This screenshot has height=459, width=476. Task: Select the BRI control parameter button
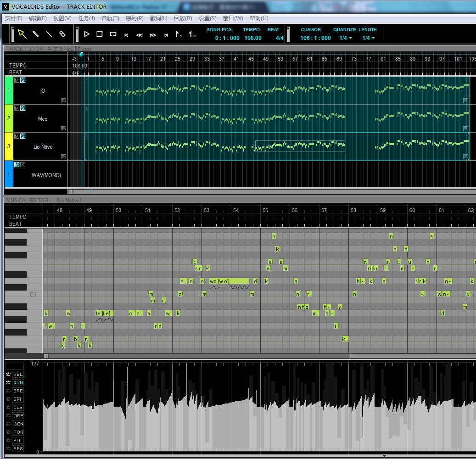coord(17,399)
